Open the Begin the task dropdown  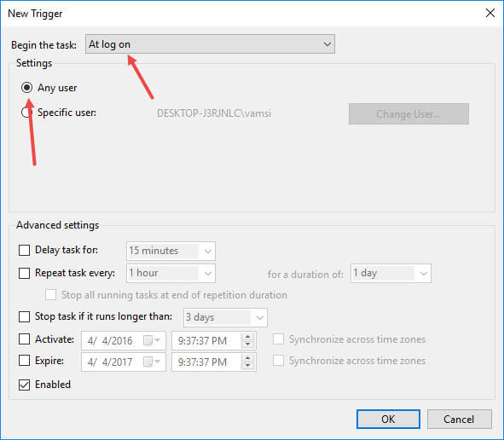click(210, 44)
